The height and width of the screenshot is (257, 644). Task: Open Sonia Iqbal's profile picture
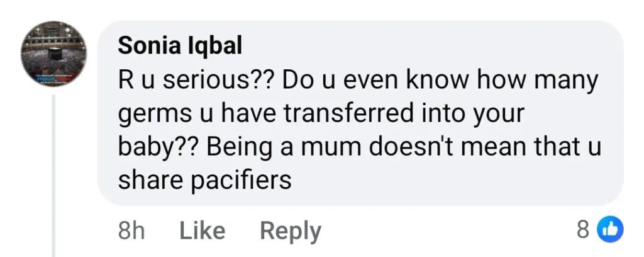53,54
